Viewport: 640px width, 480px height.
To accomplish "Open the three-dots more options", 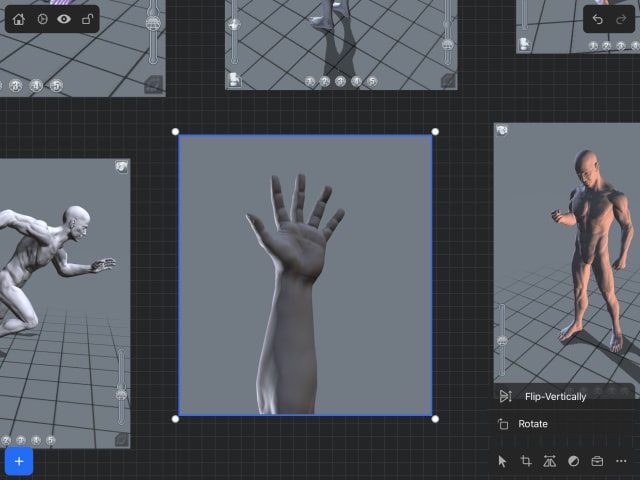I will pyautogui.click(x=621, y=461).
